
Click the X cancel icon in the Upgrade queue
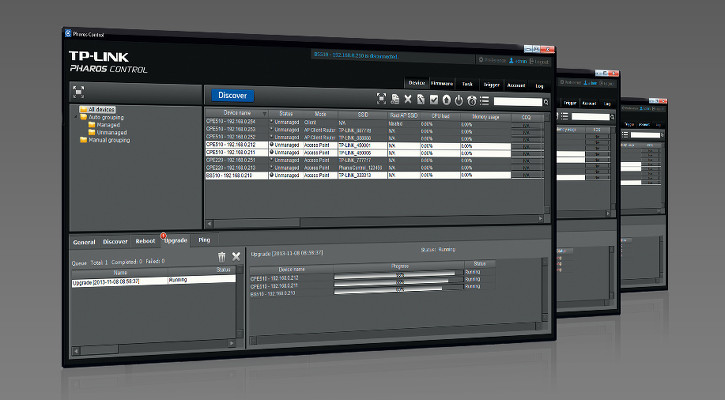[236, 256]
